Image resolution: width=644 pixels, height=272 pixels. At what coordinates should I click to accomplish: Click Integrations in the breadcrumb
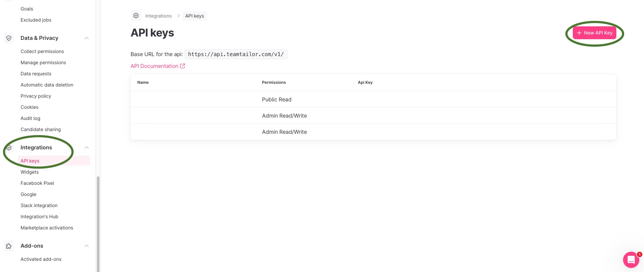(158, 16)
